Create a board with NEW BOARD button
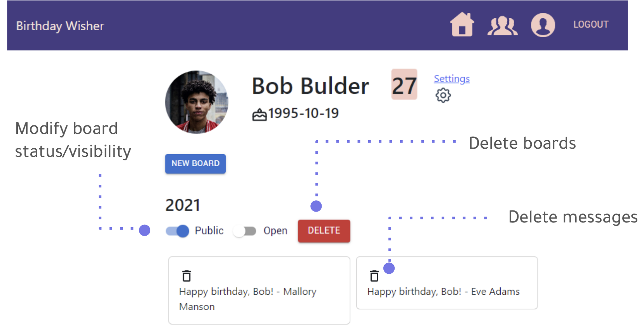The height and width of the screenshot is (330, 644). [195, 163]
